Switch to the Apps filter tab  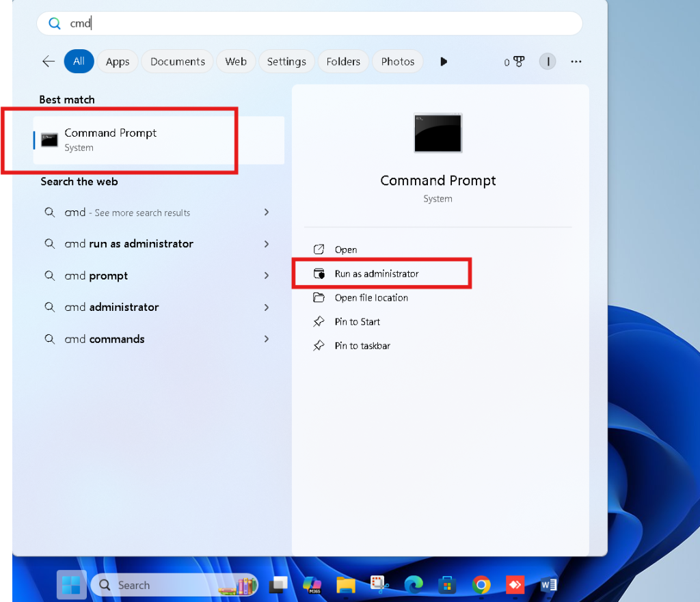[117, 61]
